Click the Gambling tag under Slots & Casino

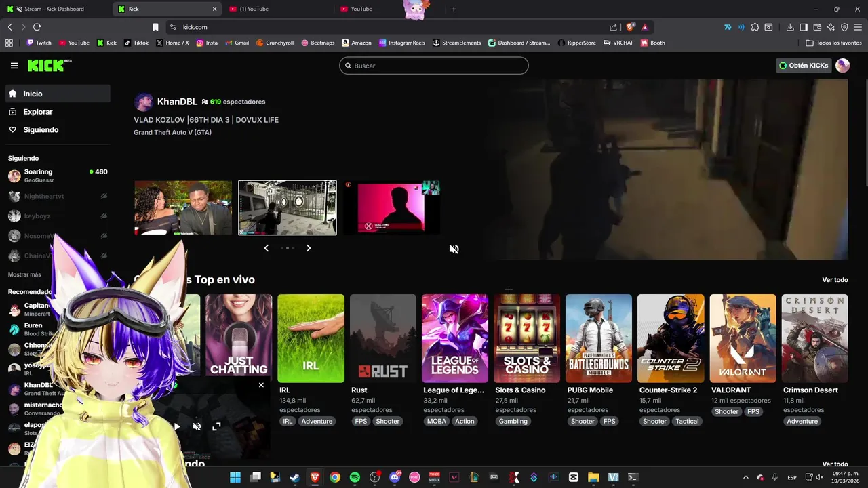tap(513, 421)
